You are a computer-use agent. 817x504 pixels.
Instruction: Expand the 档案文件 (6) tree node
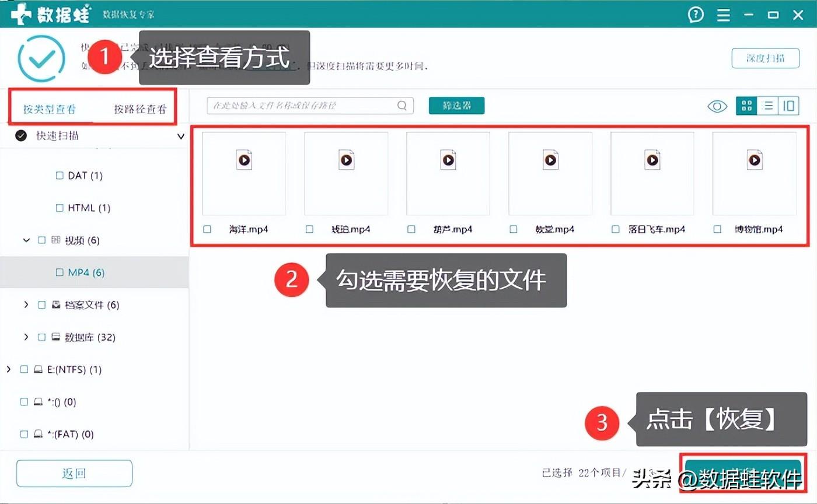[26, 304]
